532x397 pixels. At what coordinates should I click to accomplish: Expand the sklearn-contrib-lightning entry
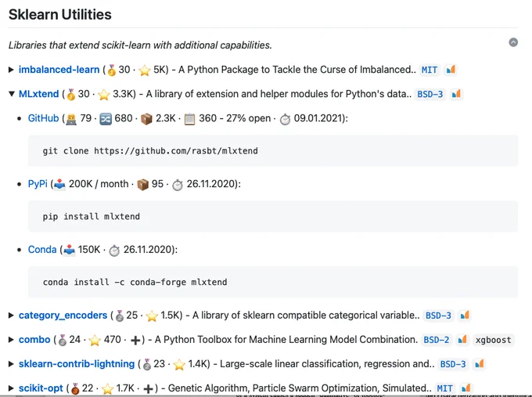(11, 364)
